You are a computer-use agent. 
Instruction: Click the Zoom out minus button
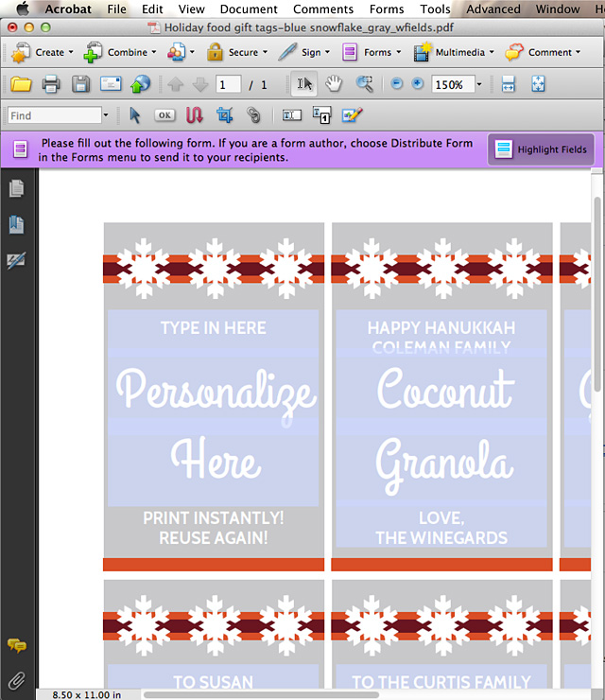point(397,83)
